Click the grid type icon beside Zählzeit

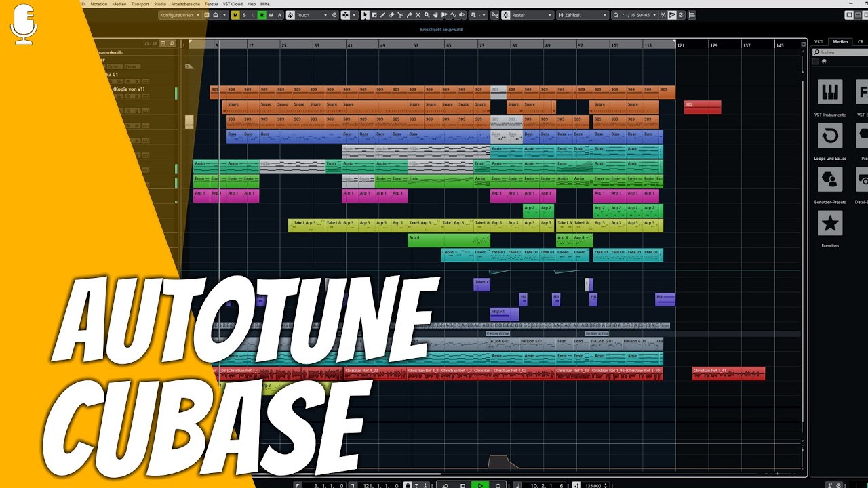(x=561, y=15)
